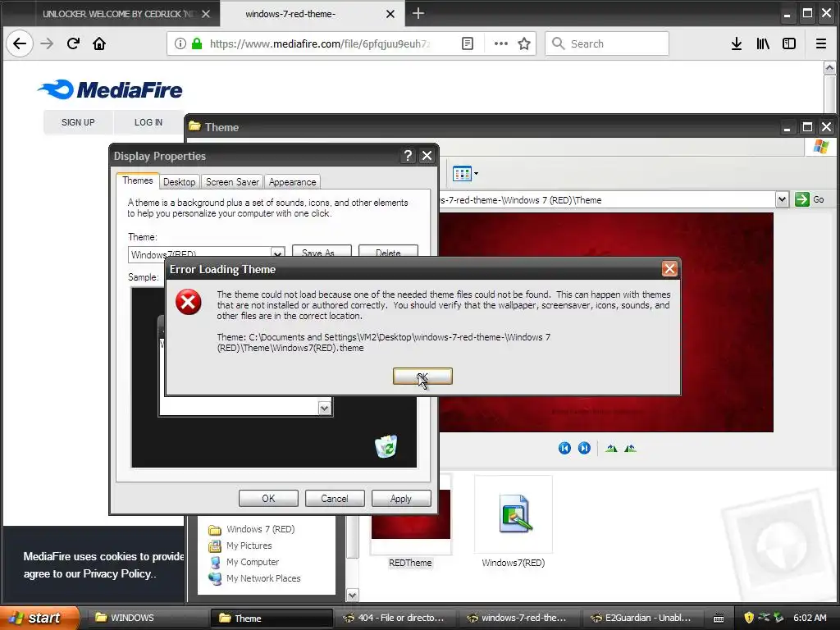Screen dimensions: 840x630
Task: Open Privacy Policy link in cookie banner
Action: (118, 573)
